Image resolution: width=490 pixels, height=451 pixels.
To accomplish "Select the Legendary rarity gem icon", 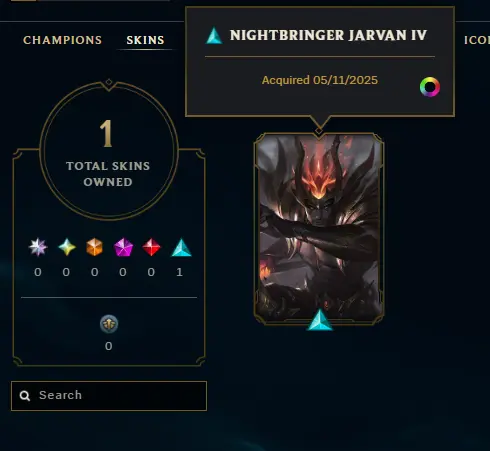I will (x=67, y=247).
